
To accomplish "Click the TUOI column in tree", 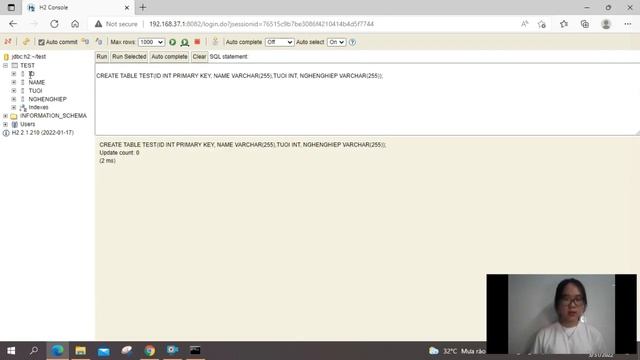I will [x=35, y=91].
